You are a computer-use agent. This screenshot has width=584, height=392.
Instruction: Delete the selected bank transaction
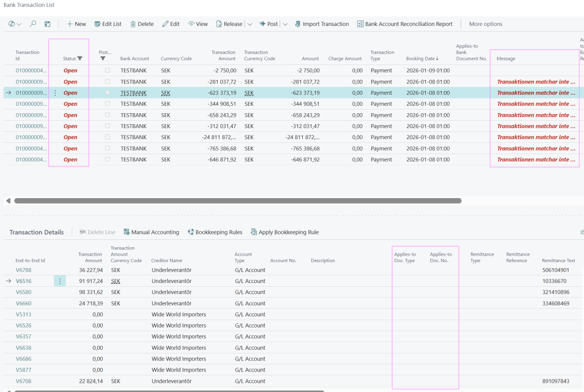point(142,24)
